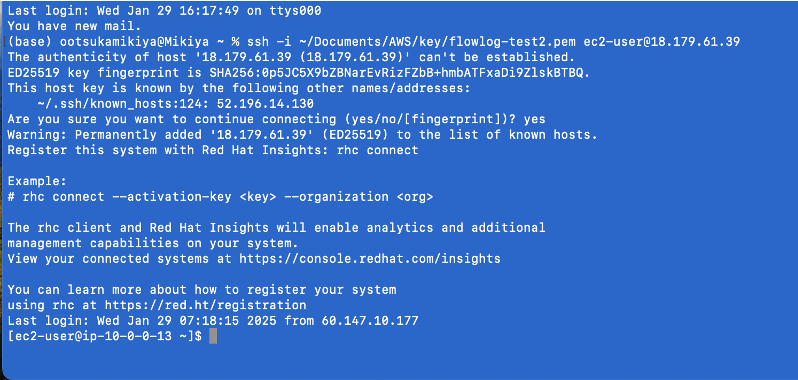Click the 'You have new mail.' line
The width and height of the screenshot is (798, 380).
click(75, 25)
